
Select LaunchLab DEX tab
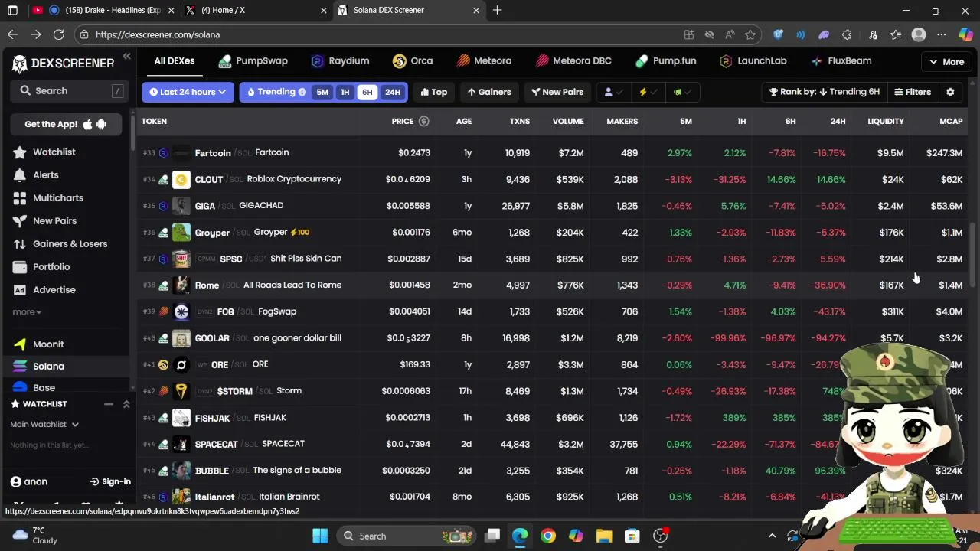[753, 60]
